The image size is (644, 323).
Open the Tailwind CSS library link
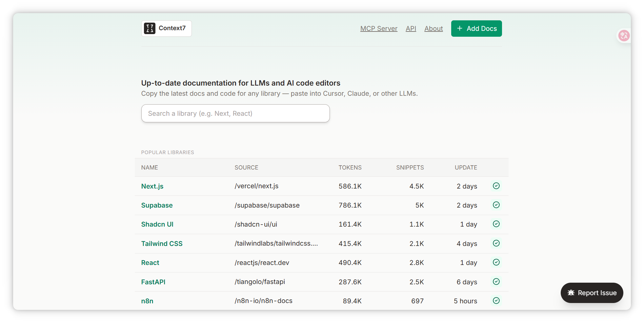(162, 244)
